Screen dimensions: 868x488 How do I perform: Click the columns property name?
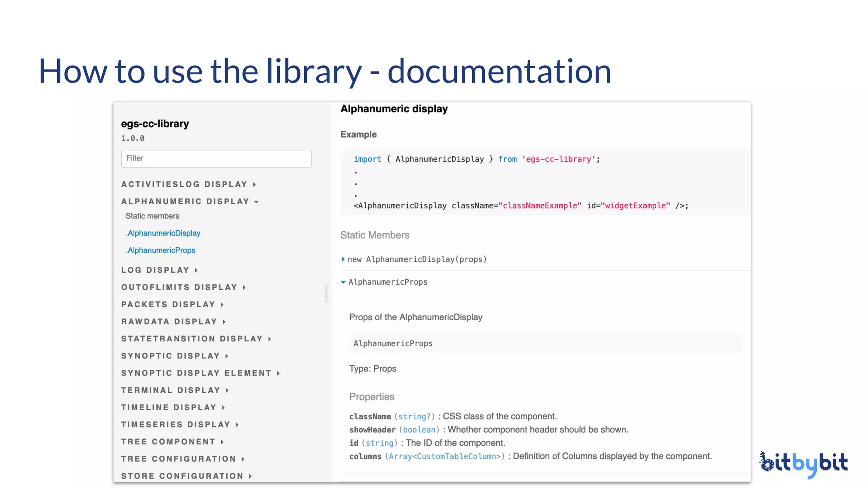click(365, 456)
